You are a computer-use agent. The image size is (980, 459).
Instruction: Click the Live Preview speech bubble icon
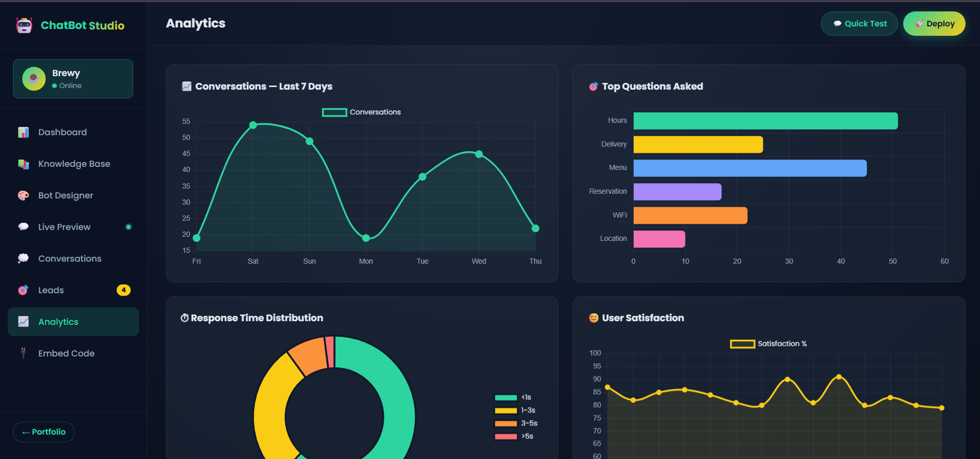tap(23, 227)
